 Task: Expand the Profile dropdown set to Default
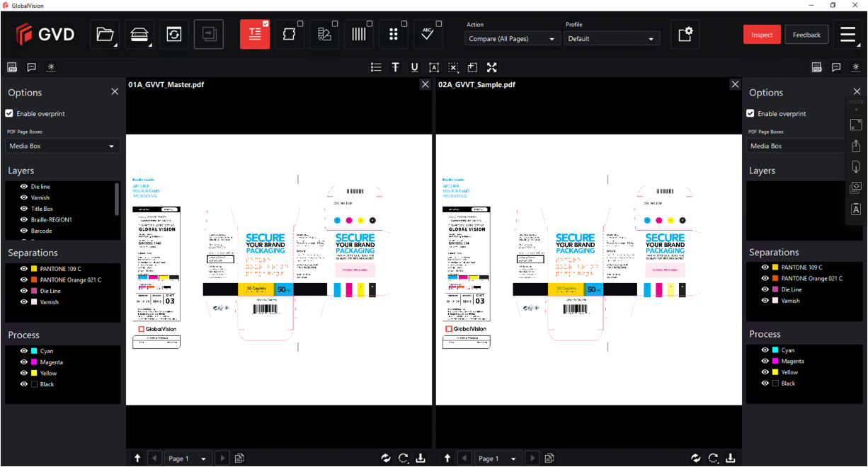(x=612, y=39)
